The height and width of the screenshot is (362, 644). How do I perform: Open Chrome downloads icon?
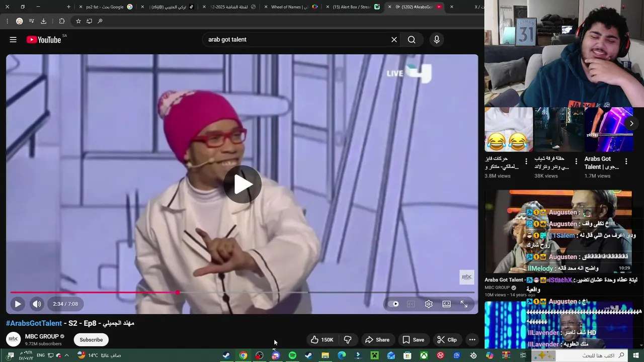(x=43, y=21)
